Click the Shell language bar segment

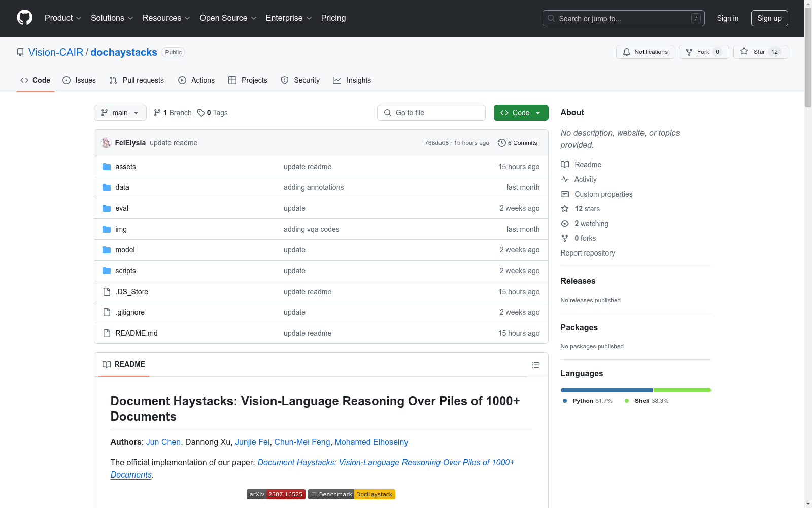point(682,390)
